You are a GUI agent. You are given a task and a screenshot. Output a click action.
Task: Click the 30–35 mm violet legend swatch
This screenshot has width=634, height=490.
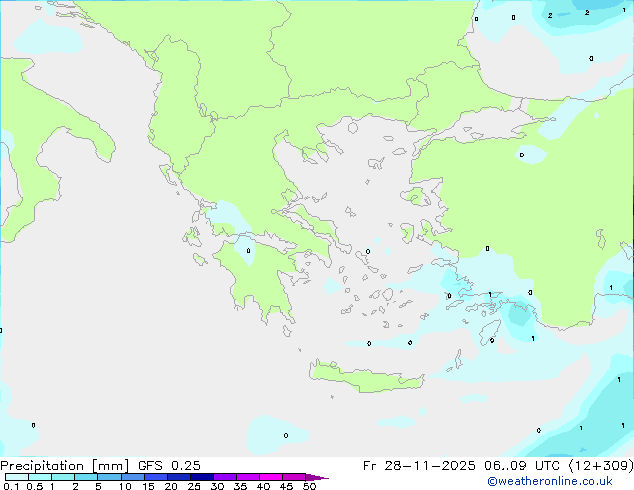click(224, 477)
